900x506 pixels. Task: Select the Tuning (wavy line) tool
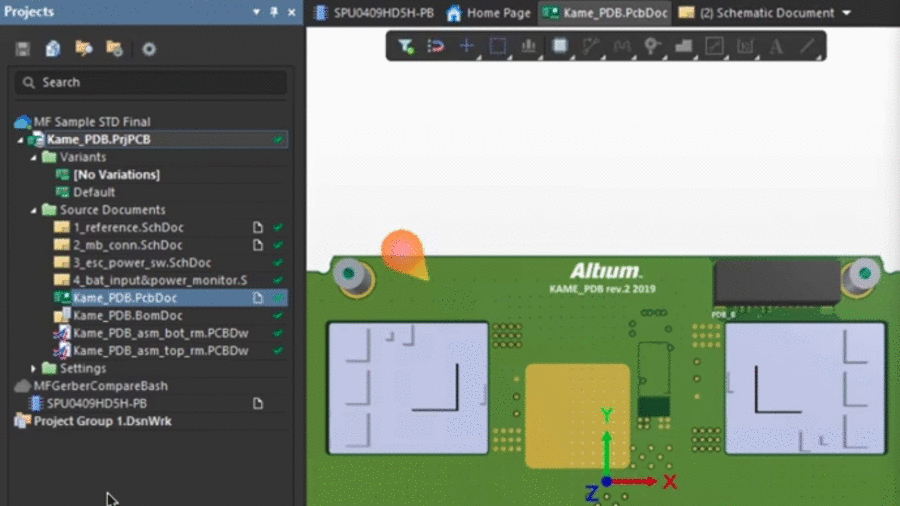click(x=622, y=46)
